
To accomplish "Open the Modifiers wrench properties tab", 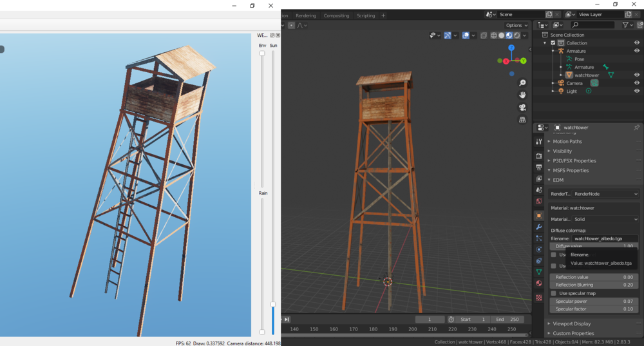I will pyautogui.click(x=539, y=227).
